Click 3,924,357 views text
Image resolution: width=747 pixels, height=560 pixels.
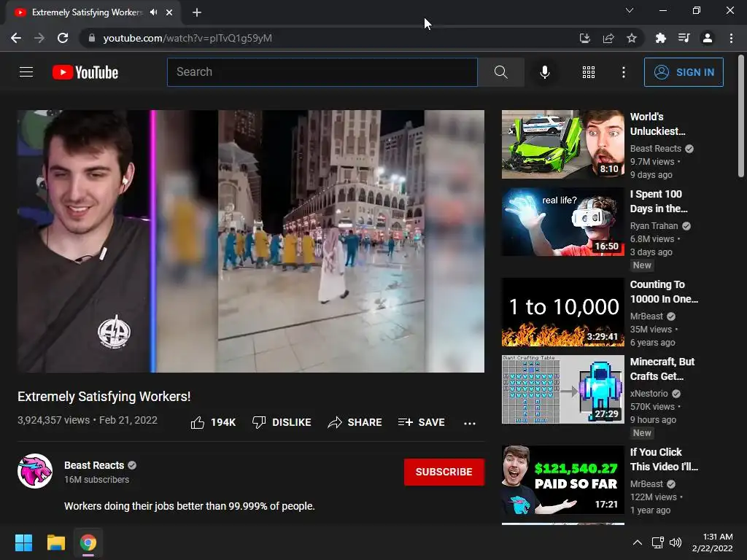[53, 420]
